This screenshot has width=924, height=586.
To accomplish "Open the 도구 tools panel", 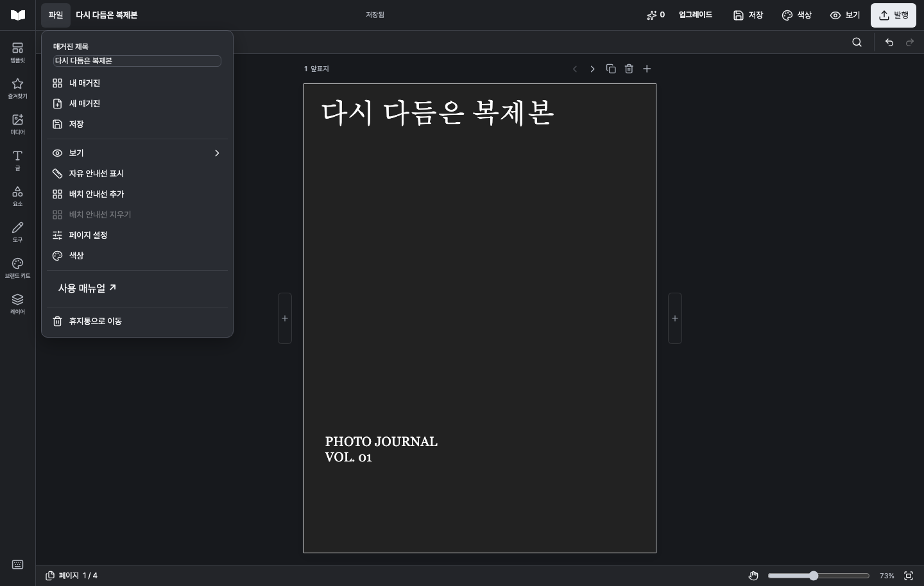I will [17, 232].
